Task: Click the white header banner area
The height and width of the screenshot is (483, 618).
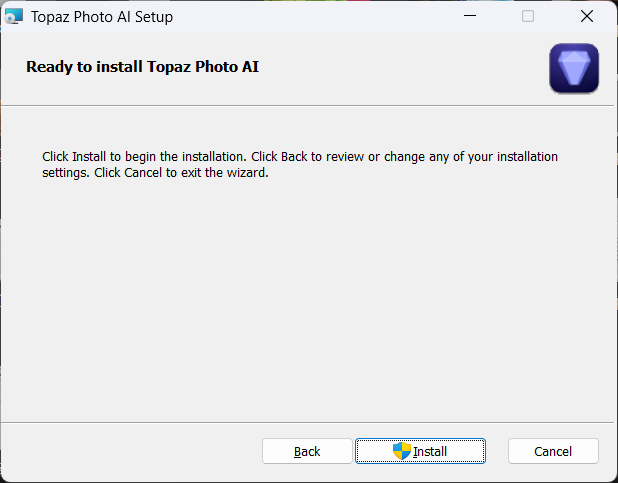Action: coord(400,68)
